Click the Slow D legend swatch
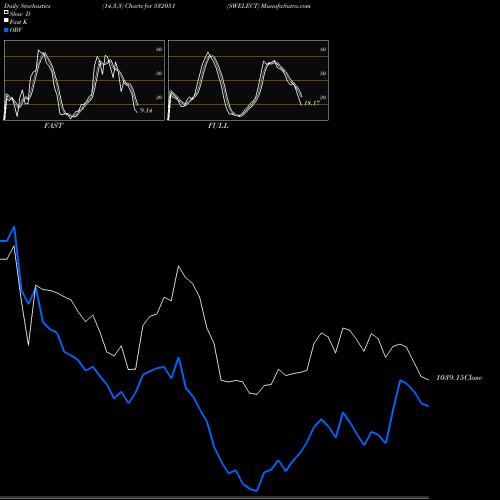The height and width of the screenshot is (500, 500). (6, 12)
